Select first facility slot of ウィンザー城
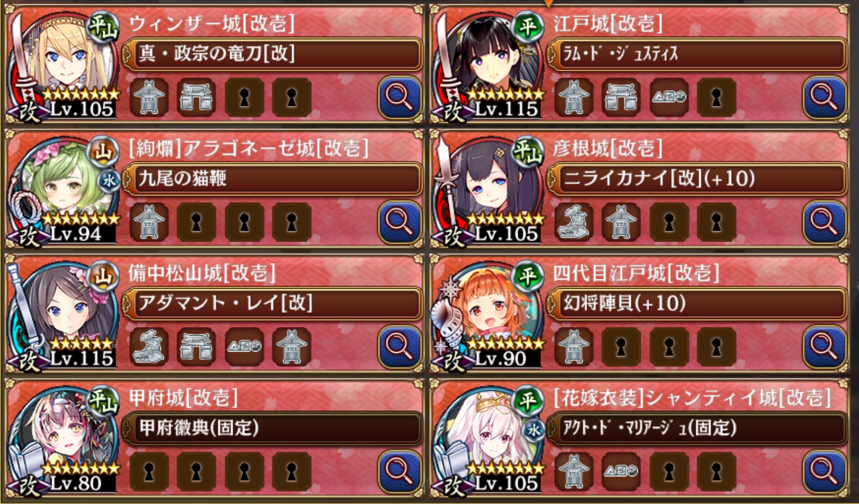 point(149,98)
